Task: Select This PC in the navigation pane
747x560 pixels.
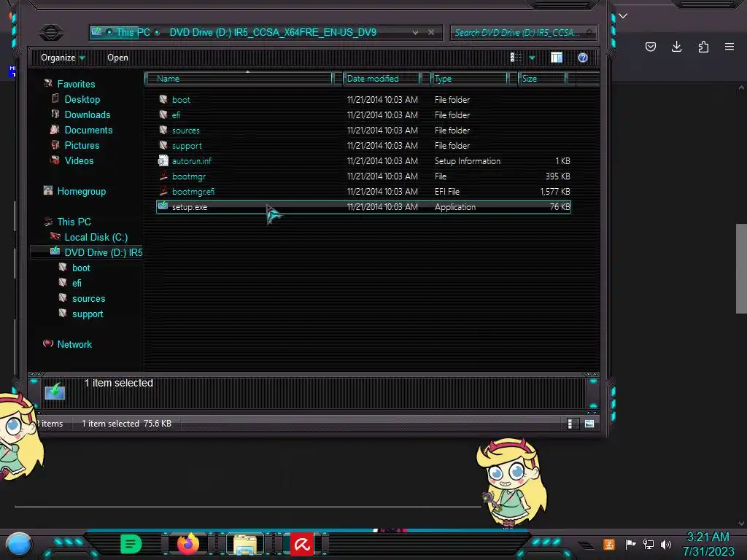Action: (x=74, y=222)
